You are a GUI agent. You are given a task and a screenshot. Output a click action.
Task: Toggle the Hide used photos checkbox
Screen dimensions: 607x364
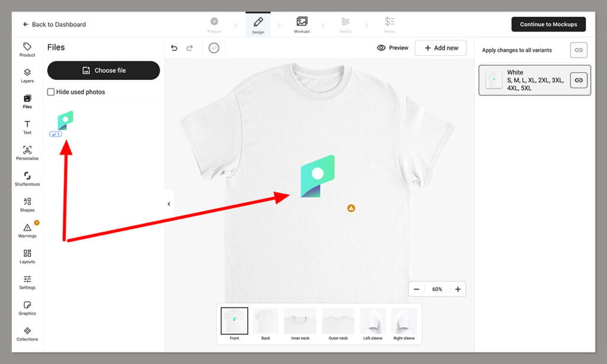[x=51, y=92]
